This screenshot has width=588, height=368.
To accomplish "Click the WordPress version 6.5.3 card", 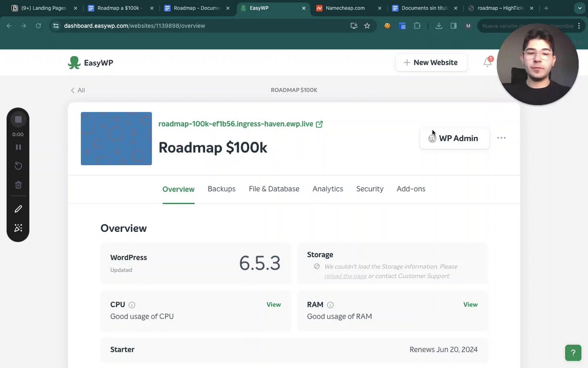I will 196,263.
